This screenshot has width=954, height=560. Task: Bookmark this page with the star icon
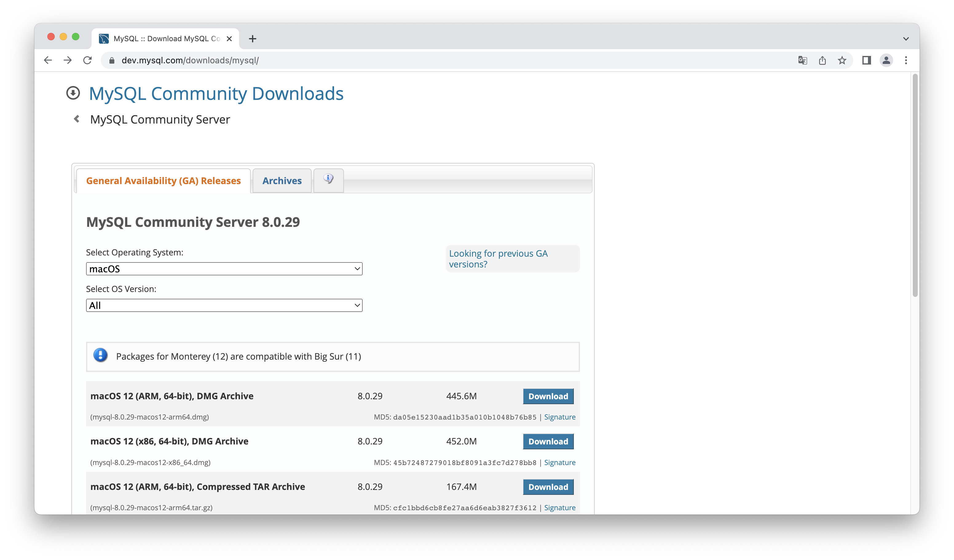[842, 60]
